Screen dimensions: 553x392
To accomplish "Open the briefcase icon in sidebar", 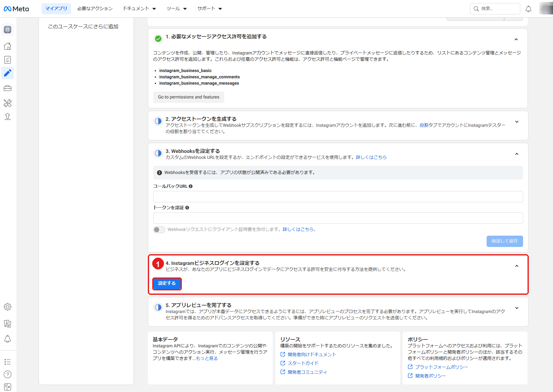I will [x=8, y=88].
